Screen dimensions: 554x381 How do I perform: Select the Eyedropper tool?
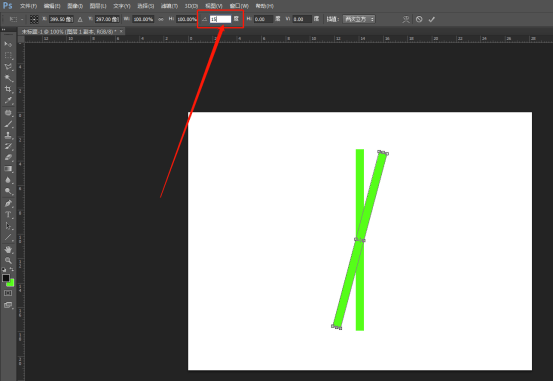(8, 100)
